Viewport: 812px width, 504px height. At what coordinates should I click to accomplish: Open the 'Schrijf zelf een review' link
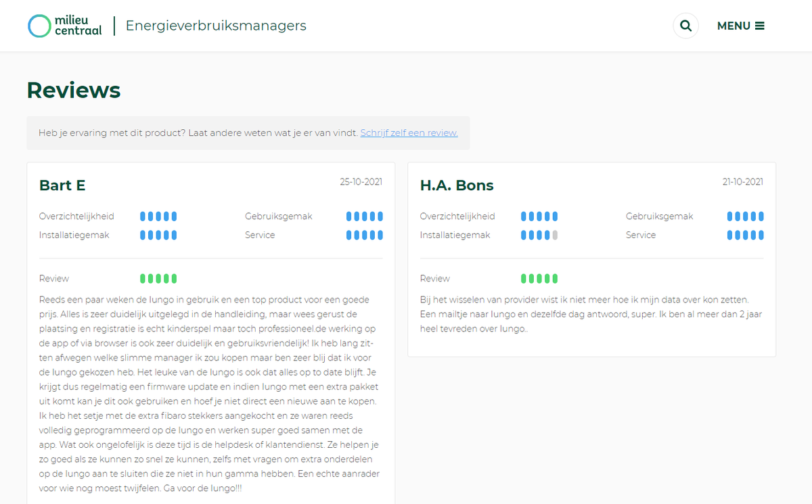409,133
